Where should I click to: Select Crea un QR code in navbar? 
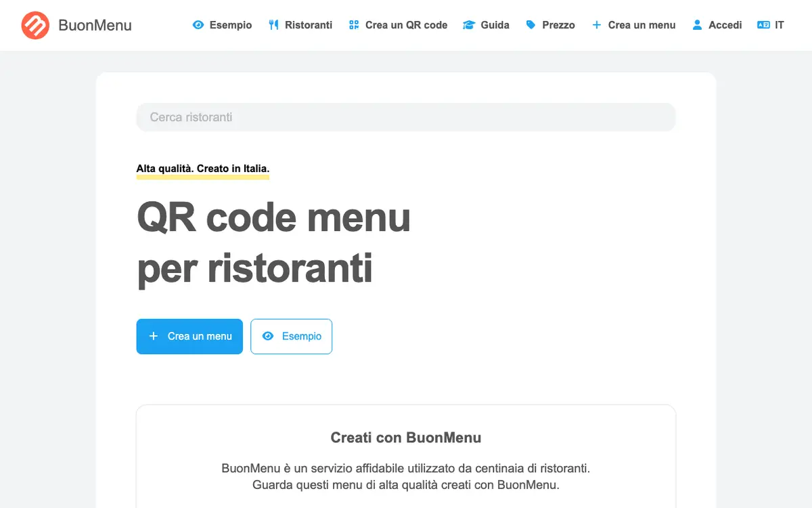[398, 25]
